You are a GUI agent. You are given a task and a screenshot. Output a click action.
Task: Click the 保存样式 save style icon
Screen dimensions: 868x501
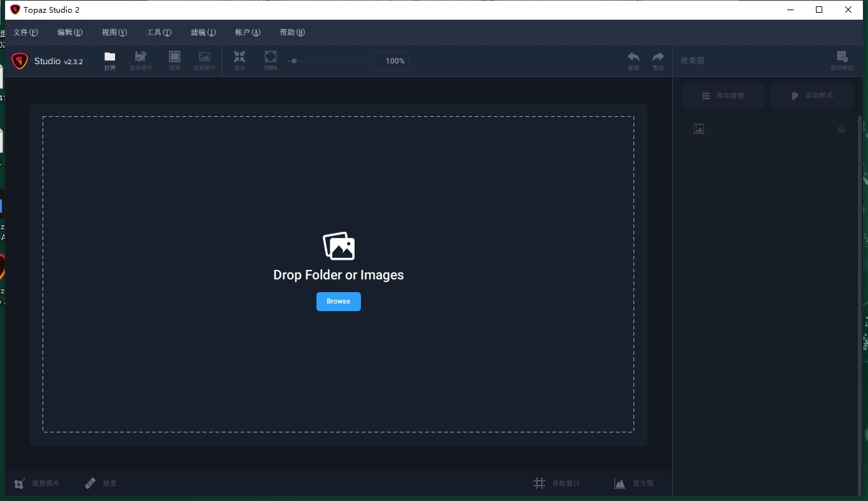click(x=842, y=61)
